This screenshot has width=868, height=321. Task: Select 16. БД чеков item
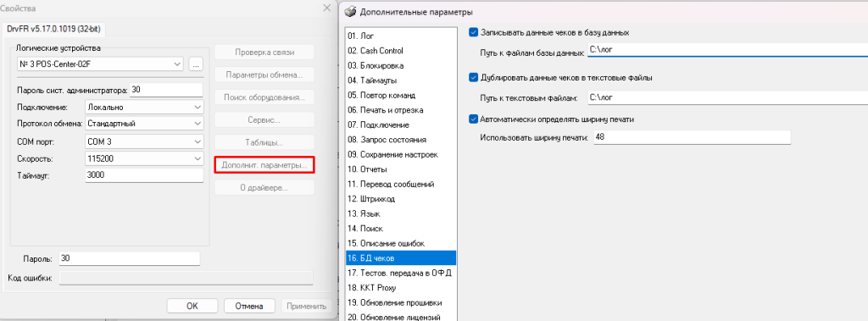click(x=400, y=258)
